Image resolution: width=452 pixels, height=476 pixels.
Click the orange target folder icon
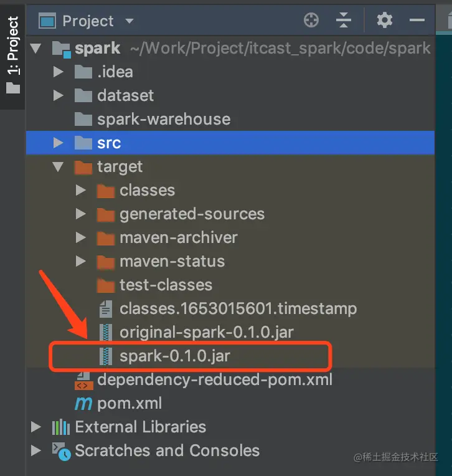click(83, 167)
